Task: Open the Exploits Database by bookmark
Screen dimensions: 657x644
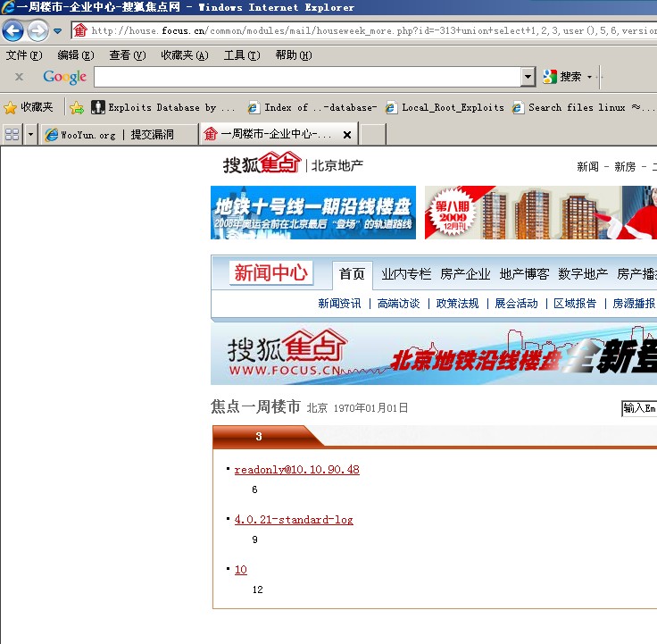Action: click(163, 108)
